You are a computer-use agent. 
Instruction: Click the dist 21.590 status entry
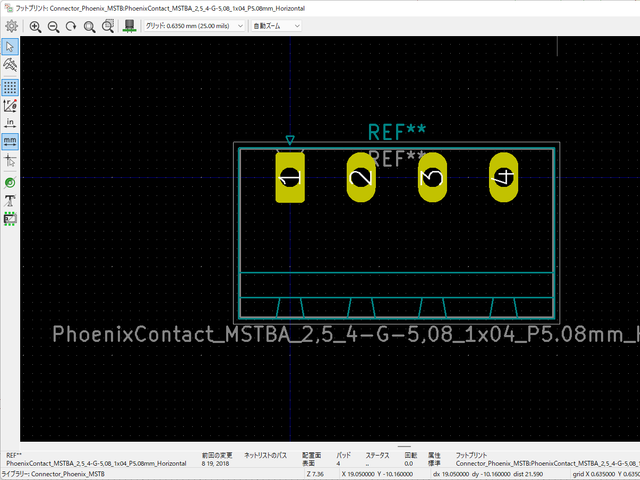pyautogui.click(x=529, y=474)
